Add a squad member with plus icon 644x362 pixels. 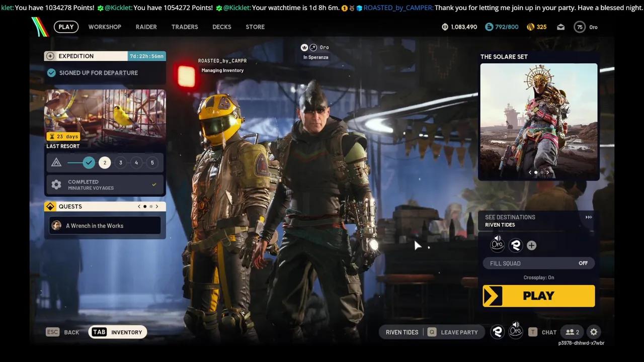531,245
